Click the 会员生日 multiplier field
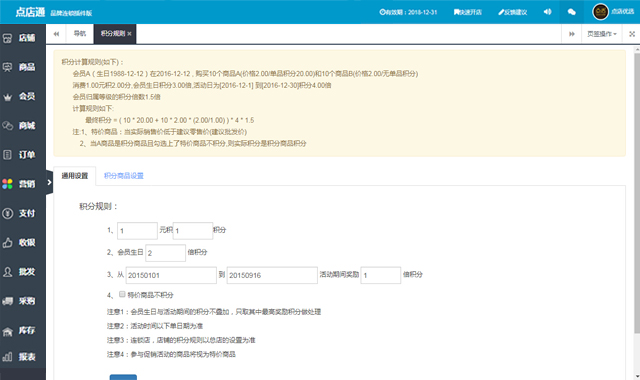This screenshot has width=640, height=380. coord(165,253)
